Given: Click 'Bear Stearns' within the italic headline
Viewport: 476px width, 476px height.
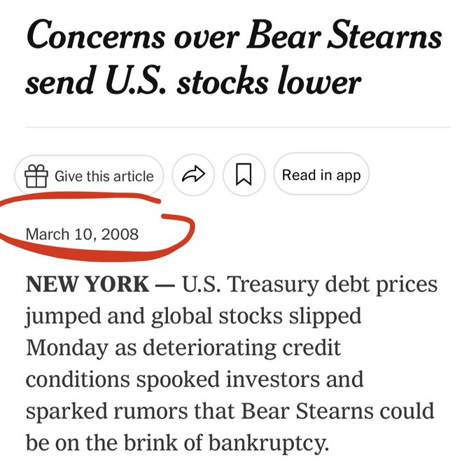Looking at the screenshot, I should (x=344, y=34).
